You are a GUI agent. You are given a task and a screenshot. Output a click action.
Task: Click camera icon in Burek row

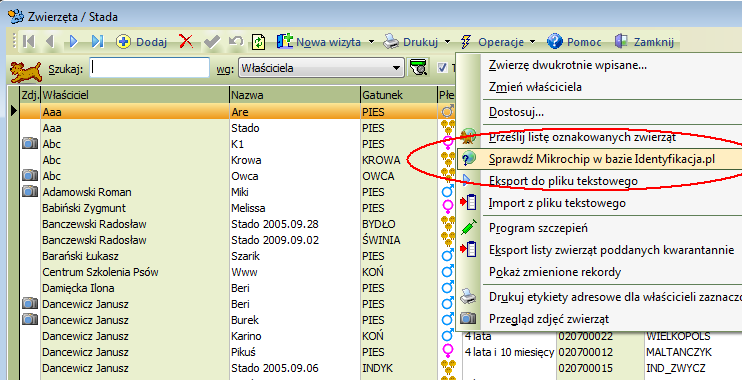coord(30,319)
